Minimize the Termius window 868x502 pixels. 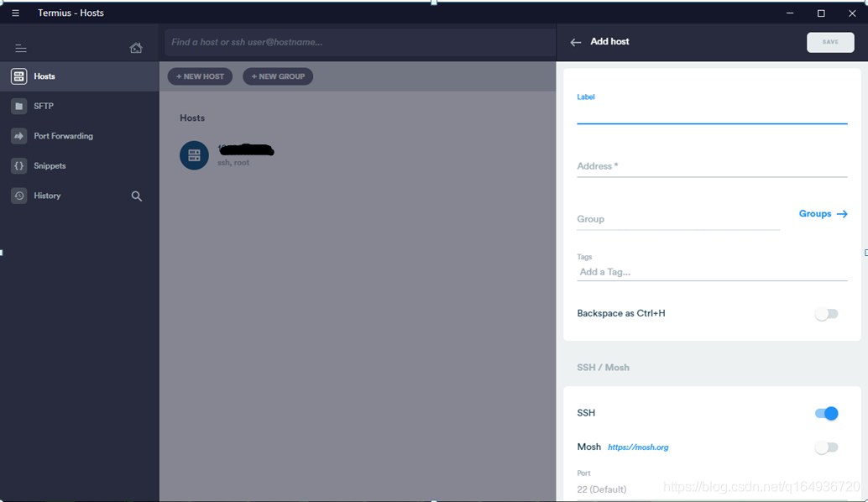(x=790, y=13)
